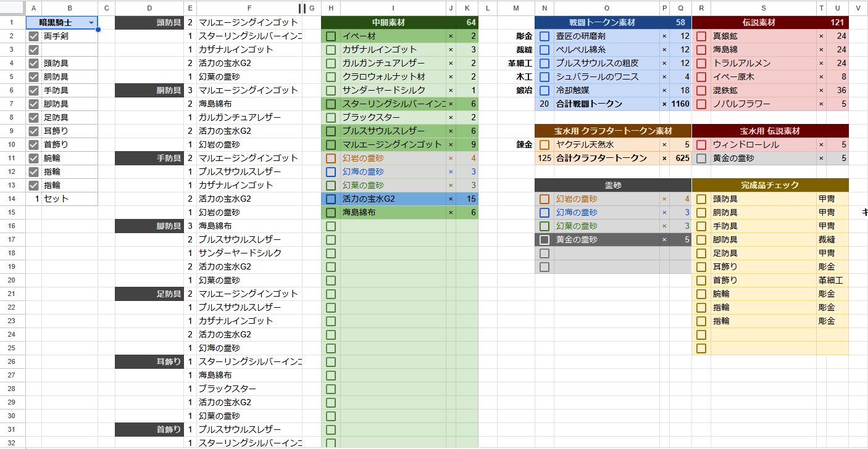Tick the 冷却触媒 checkbox
The width and height of the screenshot is (868, 449).
point(545,91)
